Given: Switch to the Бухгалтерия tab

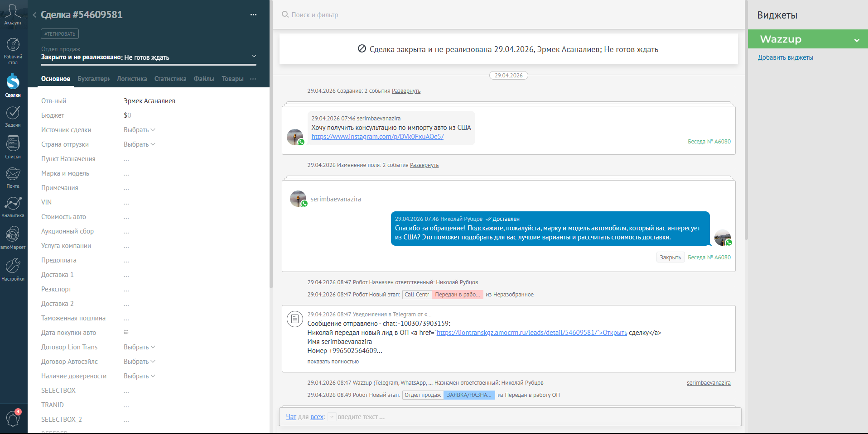Looking at the screenshot, I should click(93, 79).
